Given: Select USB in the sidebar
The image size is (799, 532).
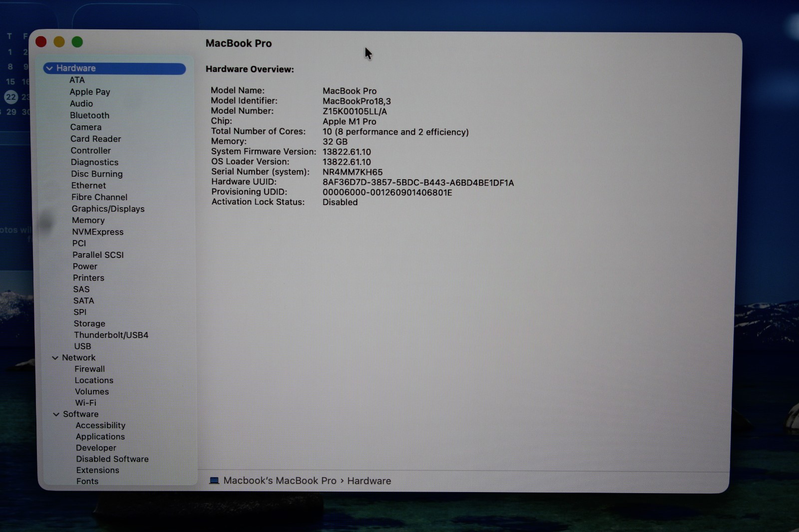Looking at the screenshot, I should pos(82,346).
